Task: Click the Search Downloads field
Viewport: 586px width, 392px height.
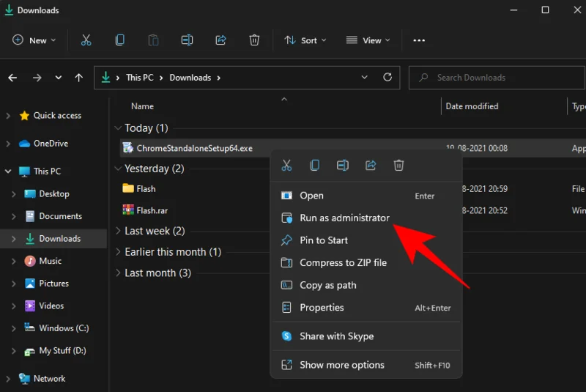Action: click(497, 78)
